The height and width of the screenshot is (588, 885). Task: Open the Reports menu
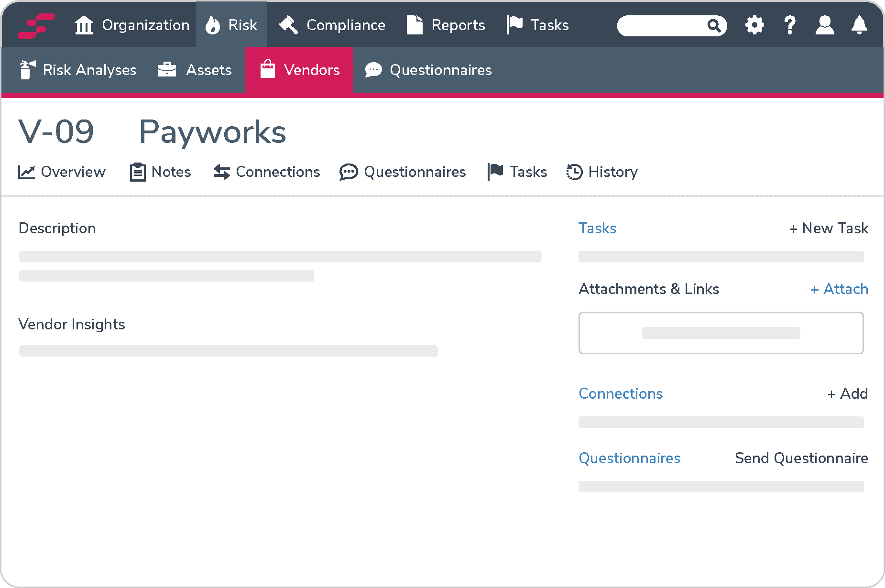tap(446, 25)
